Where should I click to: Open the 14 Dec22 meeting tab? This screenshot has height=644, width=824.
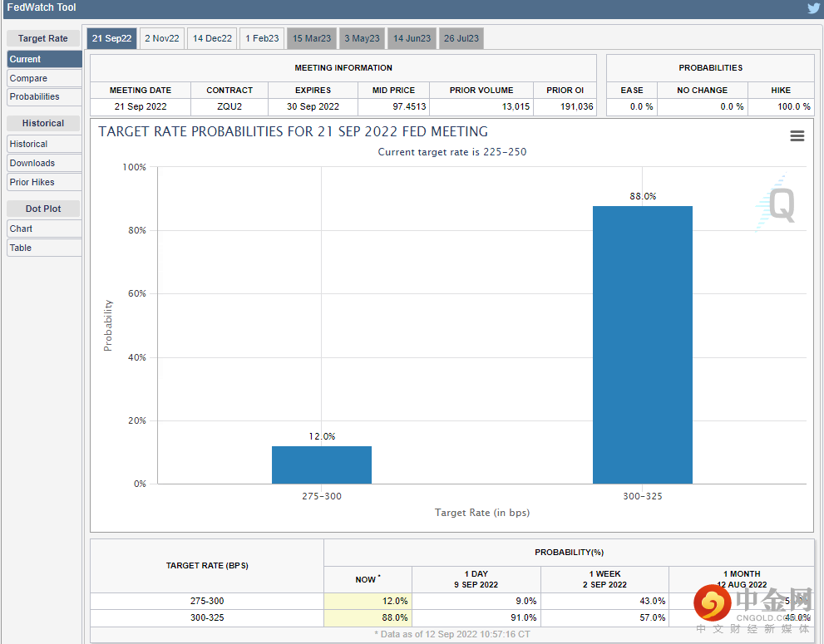212,38
